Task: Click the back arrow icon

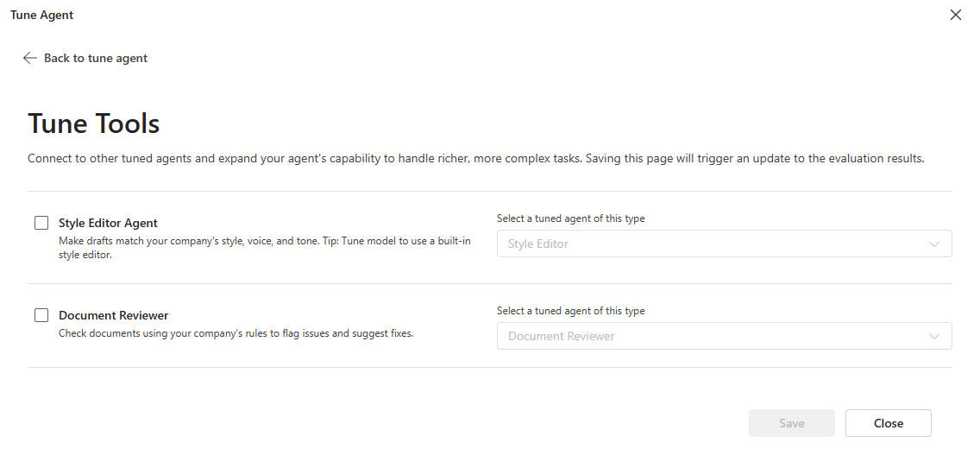Action: (30, 58)
